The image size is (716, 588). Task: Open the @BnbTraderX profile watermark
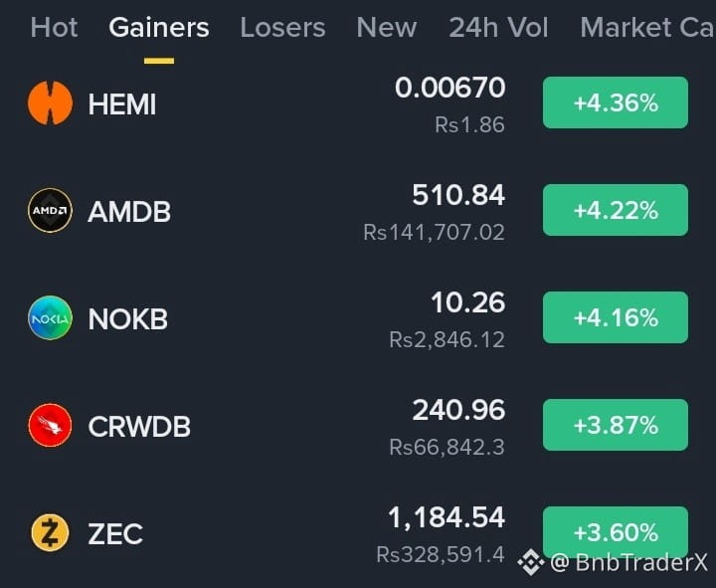click(628, 562)
